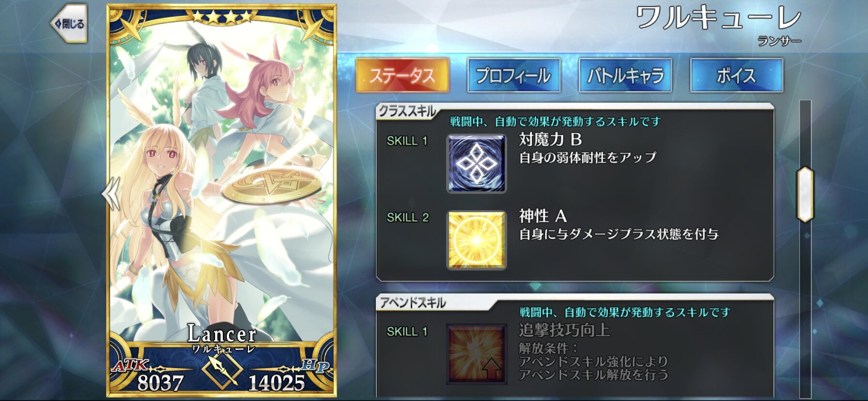Image resolution: width=868 pixels, height=401 pixels.
Task: Tap the 追撃技巧向上 append skill icon
Action: (x=476, y=354)
